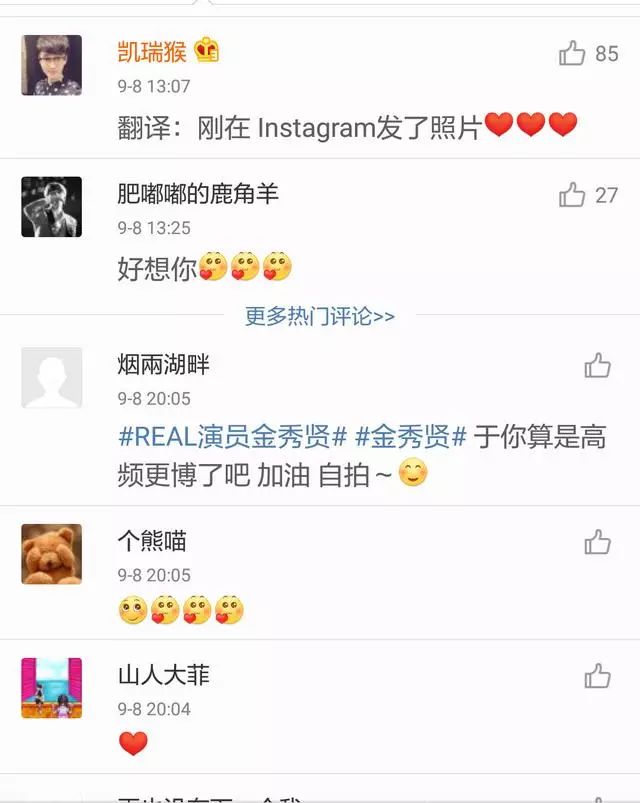Tap the username 烟雨湖畔

click(164, 365)
